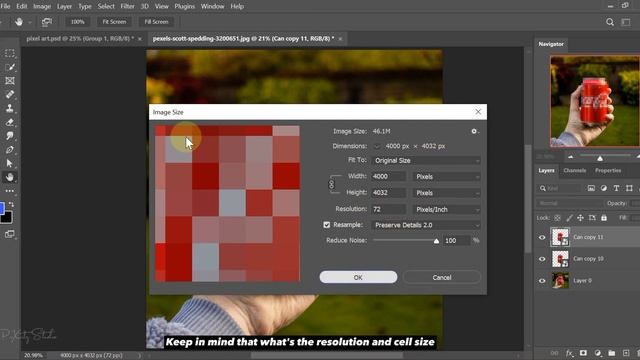The height and width of the screenshot is (360, 640).
Task: Lock layer position icon
Action: tap(580, 218)
